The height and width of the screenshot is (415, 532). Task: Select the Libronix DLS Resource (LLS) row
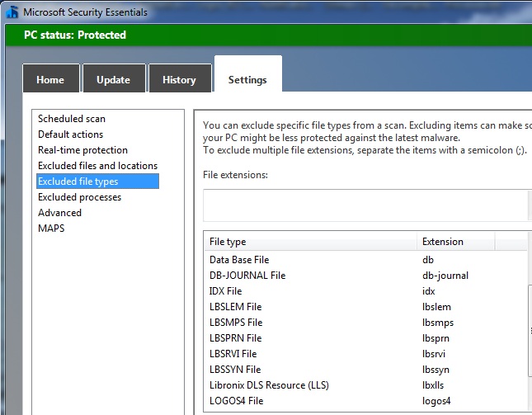365,385
